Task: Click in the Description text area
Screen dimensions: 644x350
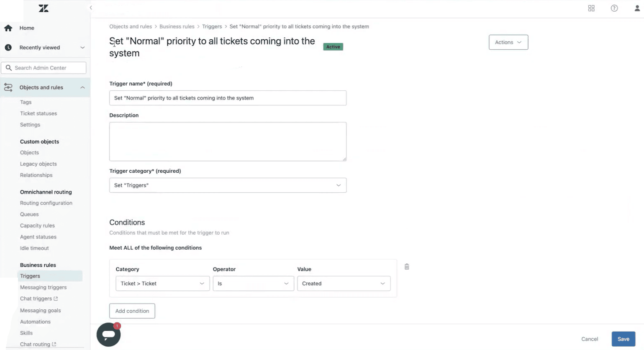Action: pos(228,141)
